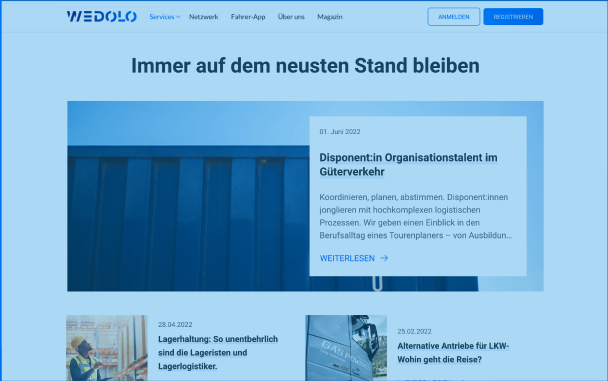Open the Disponent:in Organisationstalent article title

coord(408,165)
